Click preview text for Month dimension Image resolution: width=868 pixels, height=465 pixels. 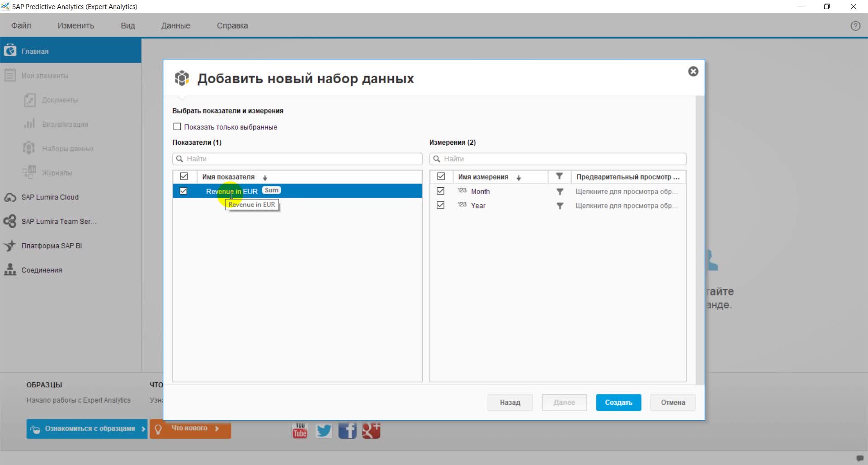pos(627,191)
